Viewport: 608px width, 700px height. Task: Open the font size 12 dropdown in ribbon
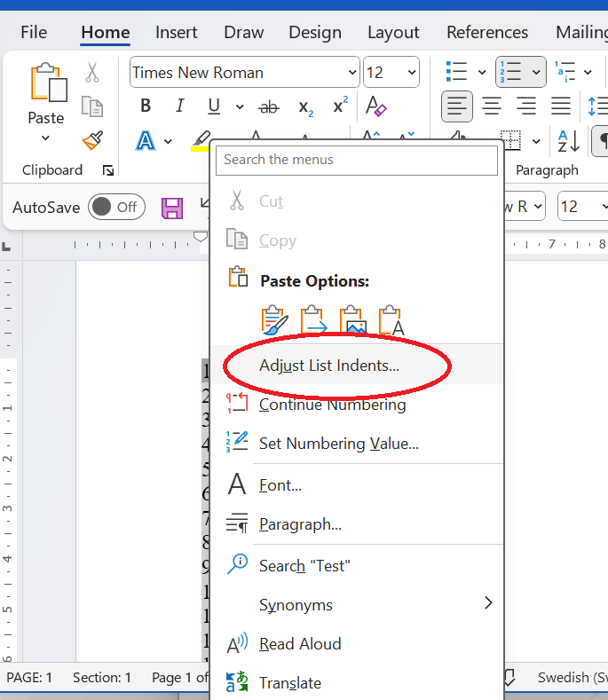coord(412,73)
